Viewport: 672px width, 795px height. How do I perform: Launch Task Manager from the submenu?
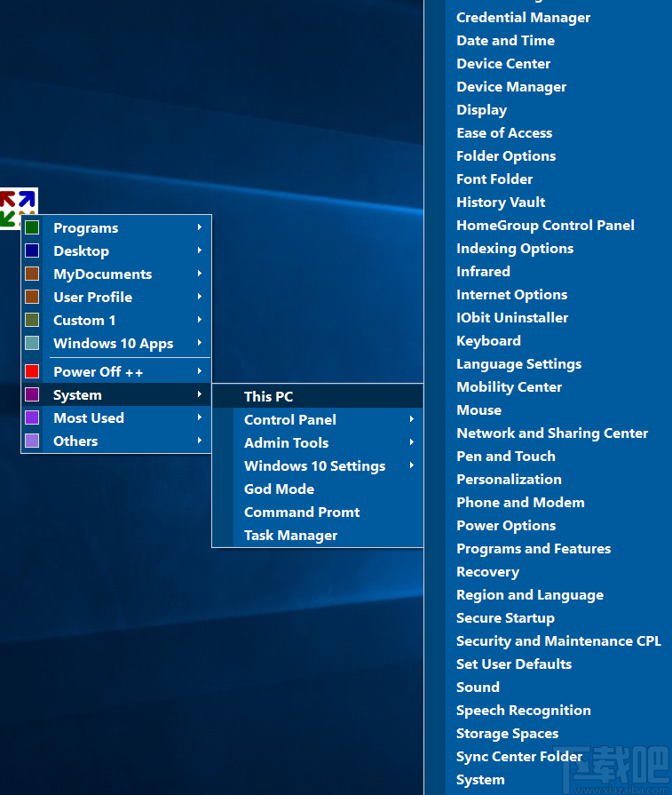(318, 535)
